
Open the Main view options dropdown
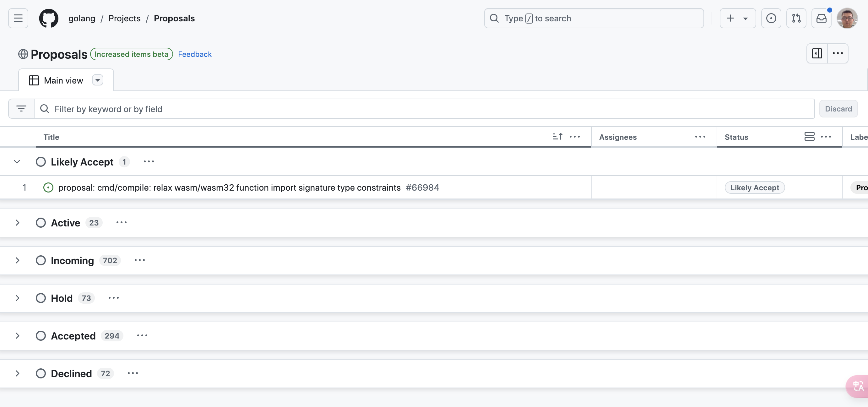click(98, 80)
